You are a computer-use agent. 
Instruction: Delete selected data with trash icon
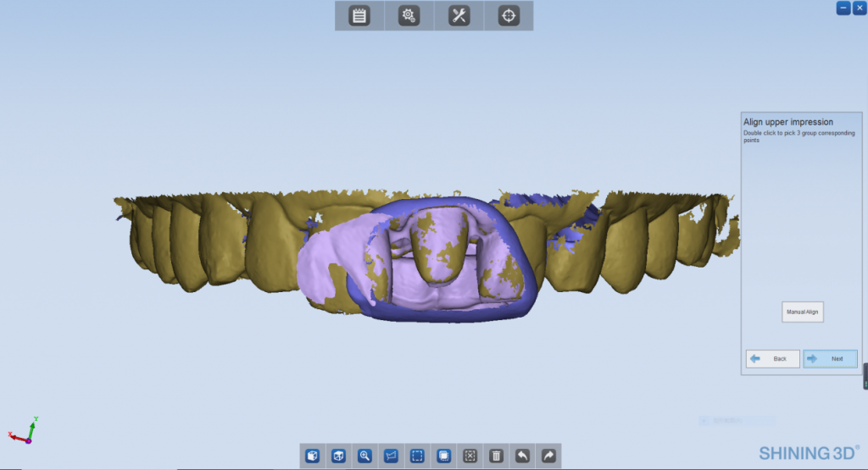coord(496,456)
